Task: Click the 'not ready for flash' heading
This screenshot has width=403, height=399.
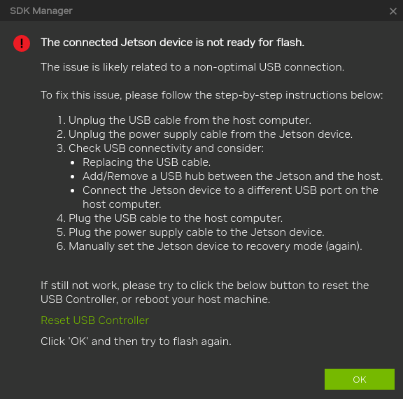Action: point(172,43)
